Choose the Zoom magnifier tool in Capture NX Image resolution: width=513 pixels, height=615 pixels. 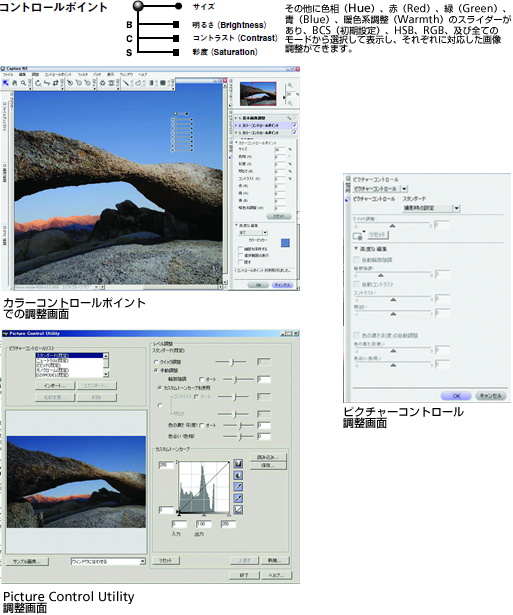(23, 83)
